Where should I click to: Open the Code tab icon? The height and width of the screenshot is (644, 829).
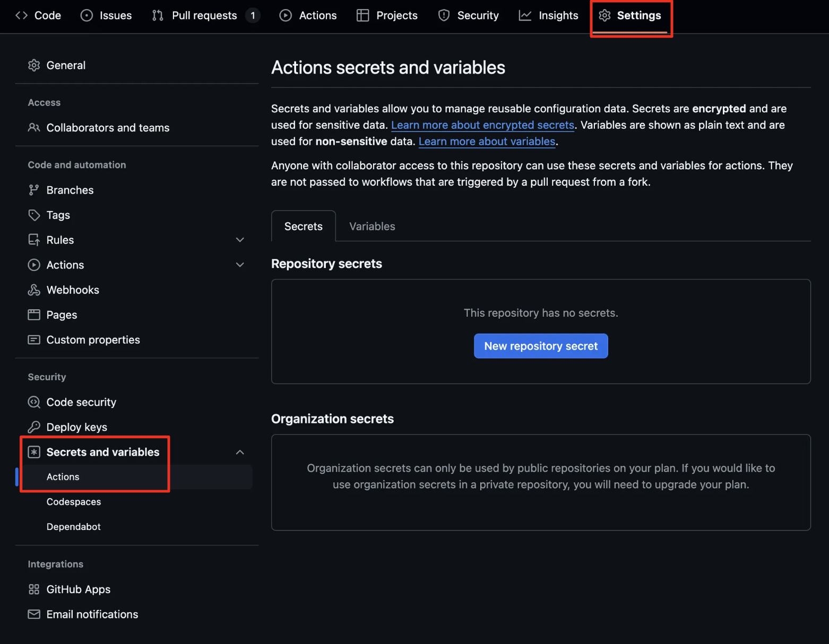[x=21, y=15]
